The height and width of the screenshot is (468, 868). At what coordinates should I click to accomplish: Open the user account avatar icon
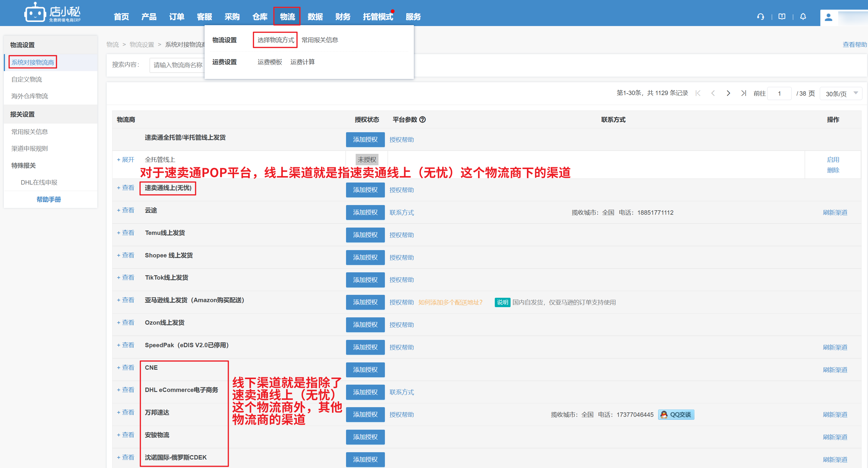829,17
